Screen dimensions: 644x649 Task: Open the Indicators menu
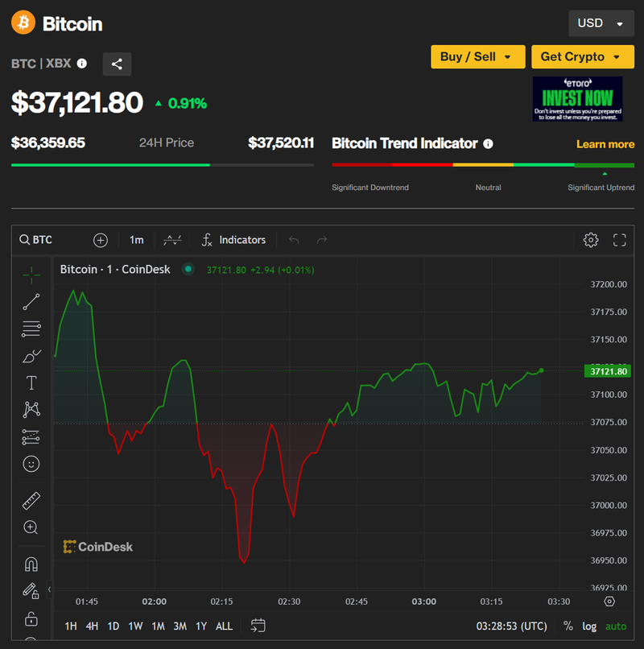click(233, 240)
